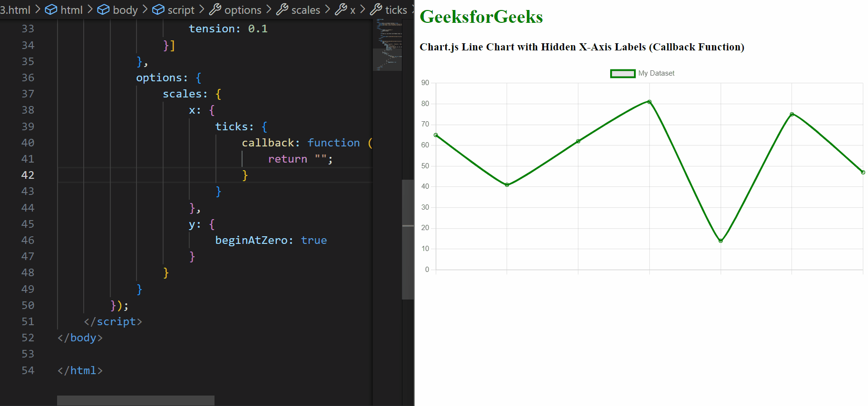Click the closing </body> tag

tap(80, 338)
